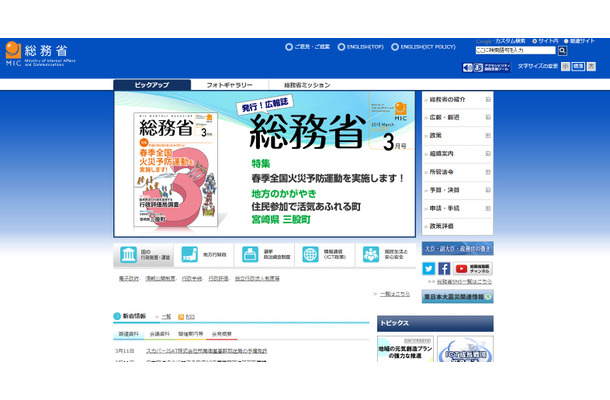Click the search magnifier button
The image size is (610, 400).
coord(562,51)
